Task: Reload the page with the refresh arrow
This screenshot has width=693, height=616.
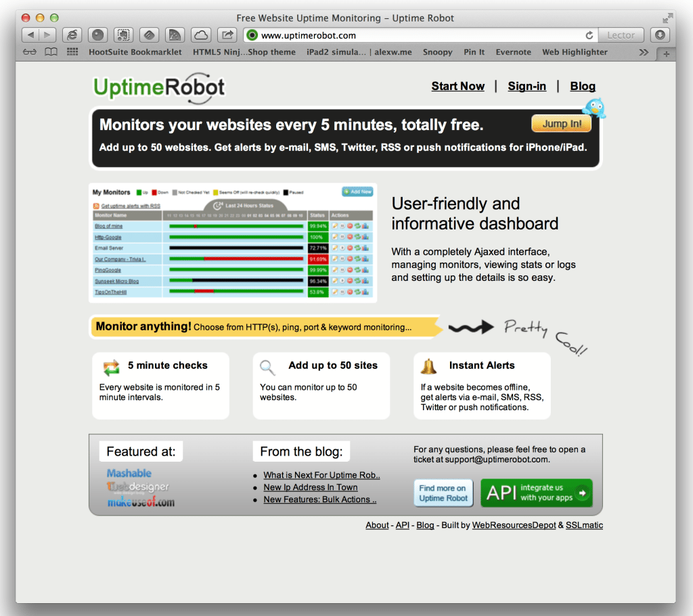Action: click(x=589, y=35)
